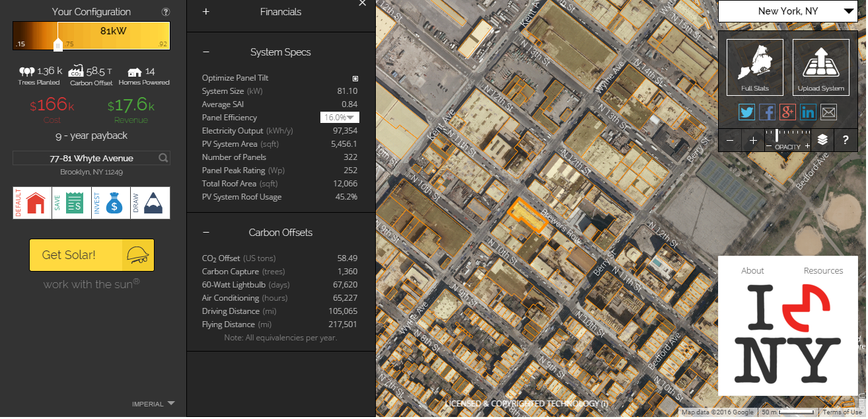868x419 pixels.
Task: Share on LinkedIn
Action: tap(808, 112)
